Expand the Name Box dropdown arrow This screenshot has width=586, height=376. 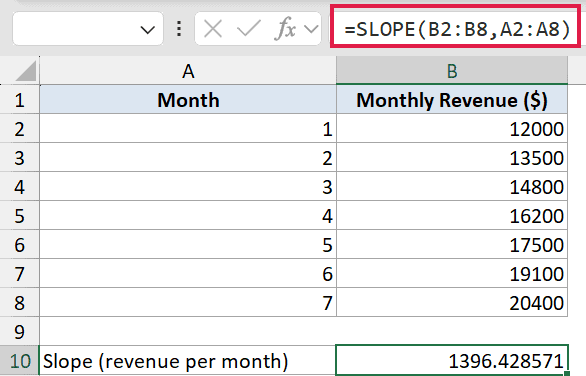pyautogui.click(x=148, y=30)
